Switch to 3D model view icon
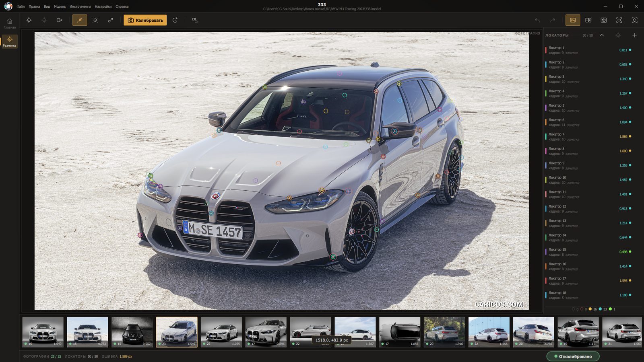The height and width of the screenshot is (362, 644). tap(604, 20)
